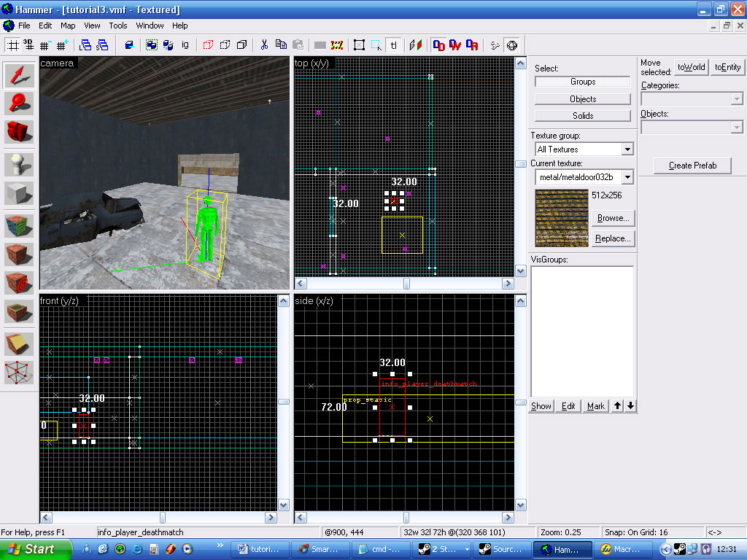Screen dimensions: 747x560
Task: Click the Group selected objects icon
Action: tap(152, 45)
